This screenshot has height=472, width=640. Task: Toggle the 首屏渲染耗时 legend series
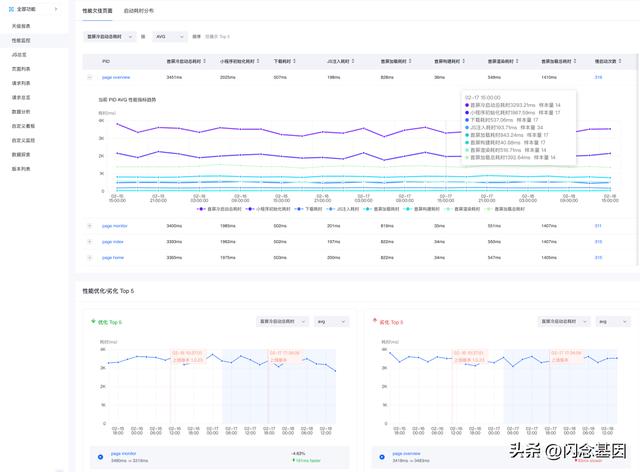tap(462, 209)
